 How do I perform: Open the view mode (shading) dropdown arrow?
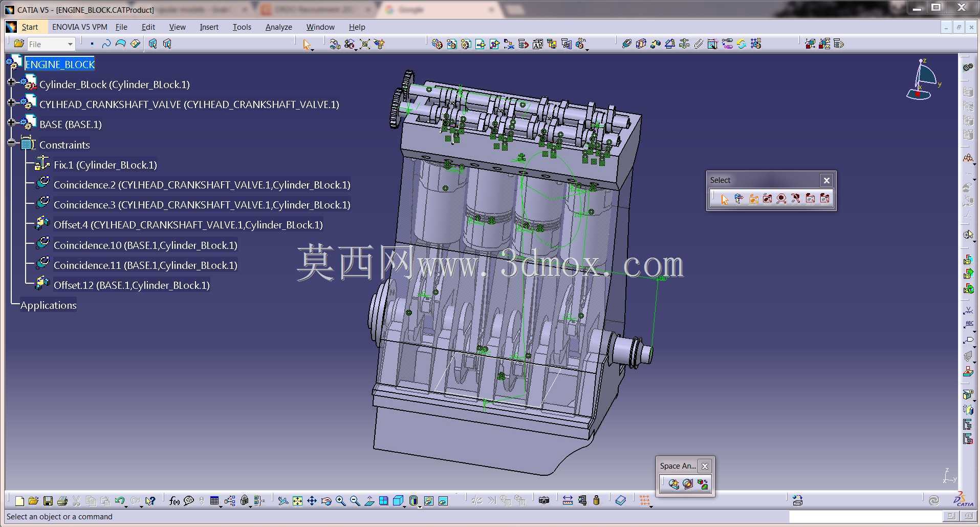[x=420, y=506]
